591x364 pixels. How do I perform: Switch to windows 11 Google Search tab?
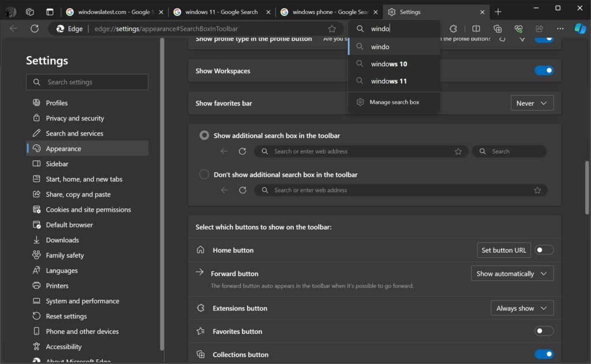click(x=221, y=12)
